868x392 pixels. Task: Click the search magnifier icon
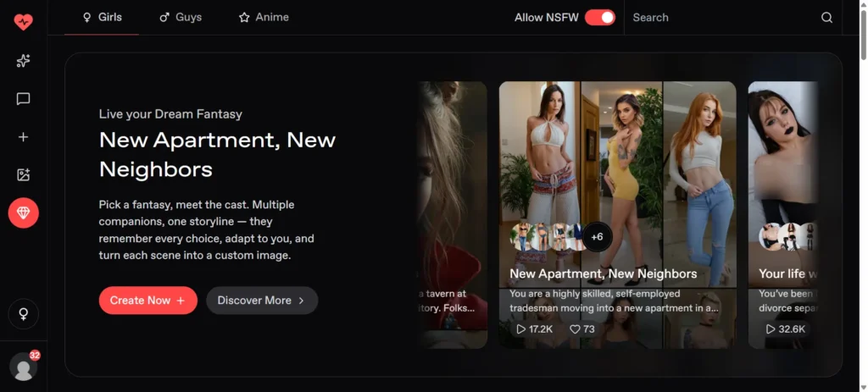tap(826, 18)
